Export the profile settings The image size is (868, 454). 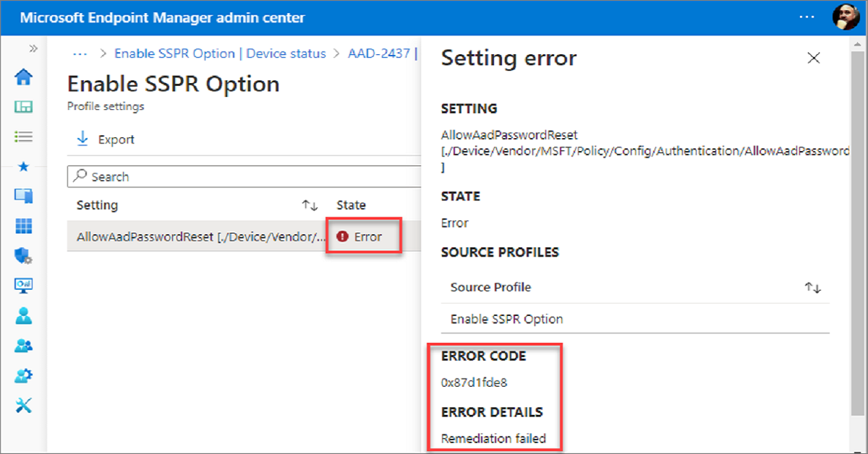click(106, 140)
